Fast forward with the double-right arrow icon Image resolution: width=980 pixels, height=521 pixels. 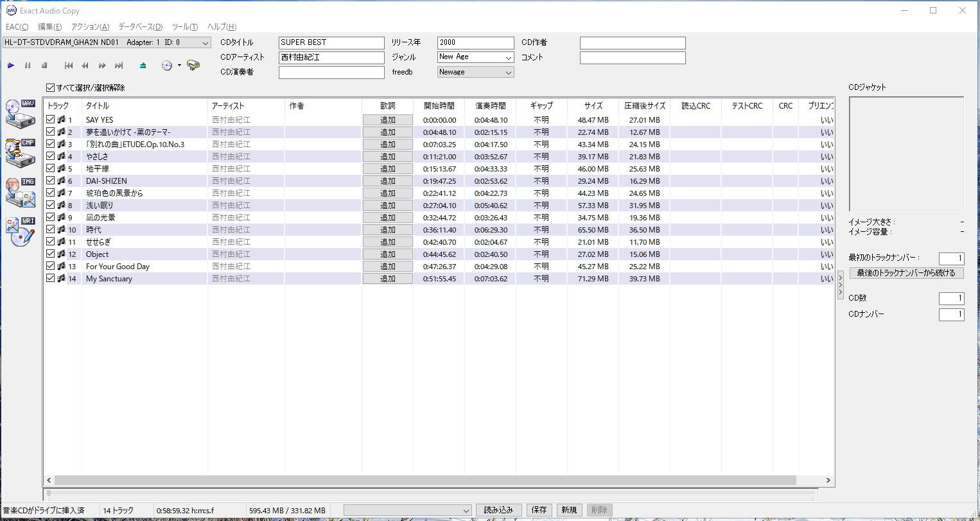click(x=102, y=66)
